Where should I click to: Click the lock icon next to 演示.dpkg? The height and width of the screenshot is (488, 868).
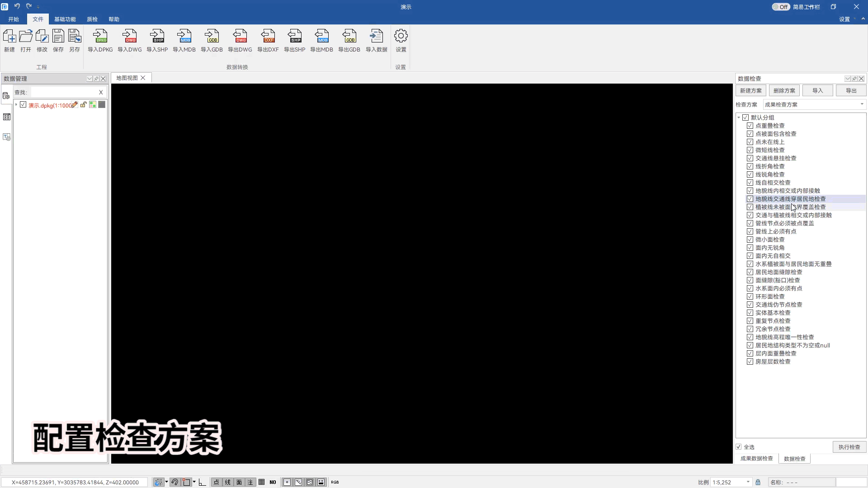(x=83, y=104)
